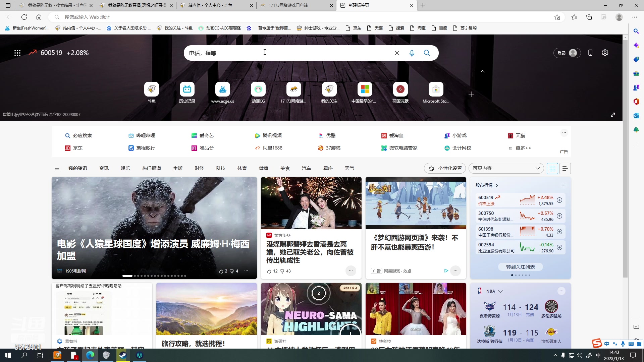Viewport: 644px width, 362px height.
Task: Clear the search box with X icon
Action: point(397,53)
